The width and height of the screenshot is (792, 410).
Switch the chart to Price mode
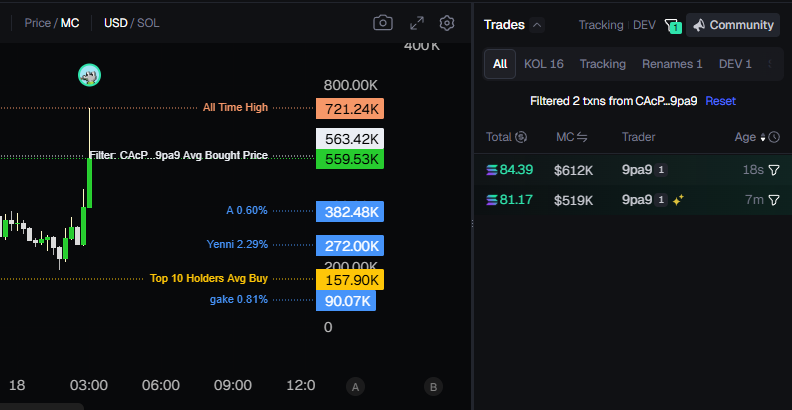pyautogui.click(x=37, y=23)
